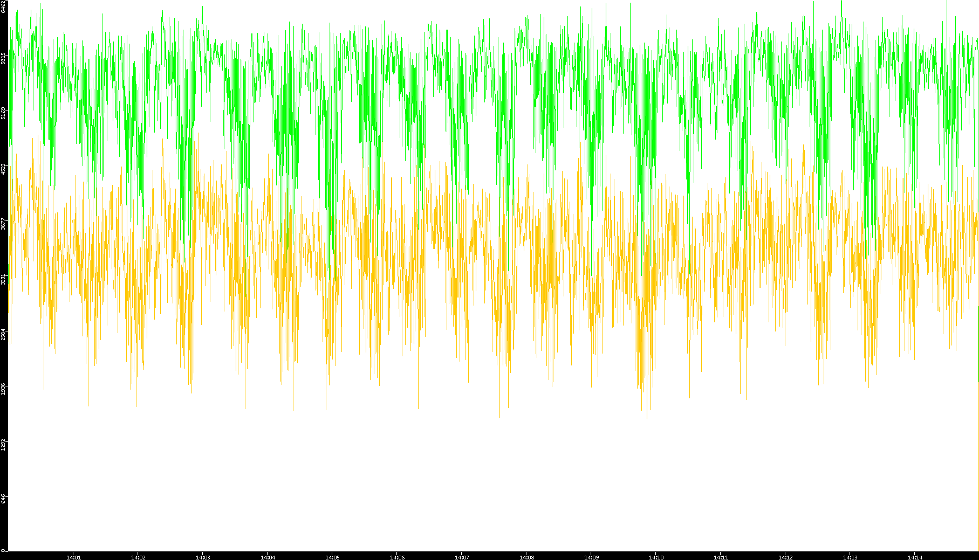Select the 1938 vertical axis value
979x560 pixels.
coord(4,389)
